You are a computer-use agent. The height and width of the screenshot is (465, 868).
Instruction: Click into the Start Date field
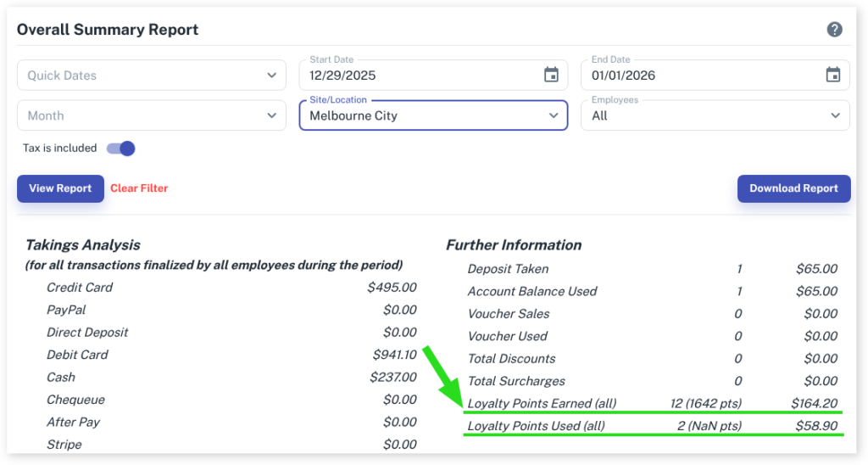[x=420, y=76]
